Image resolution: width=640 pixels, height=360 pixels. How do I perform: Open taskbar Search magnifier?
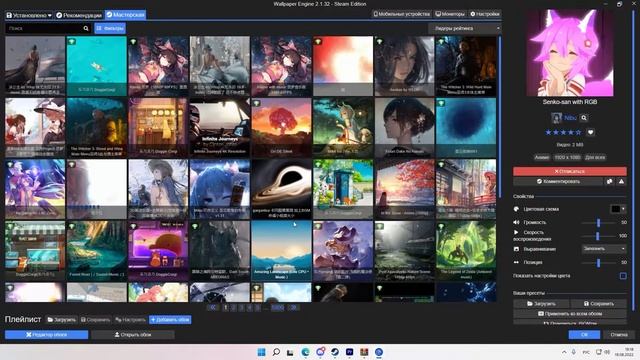[276, 352]
